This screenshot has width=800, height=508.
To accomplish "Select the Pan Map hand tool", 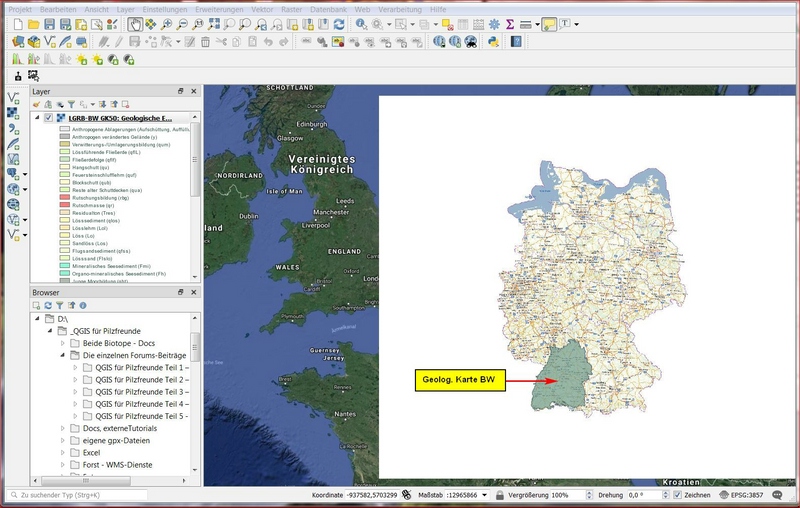I will tap(135, 23).
